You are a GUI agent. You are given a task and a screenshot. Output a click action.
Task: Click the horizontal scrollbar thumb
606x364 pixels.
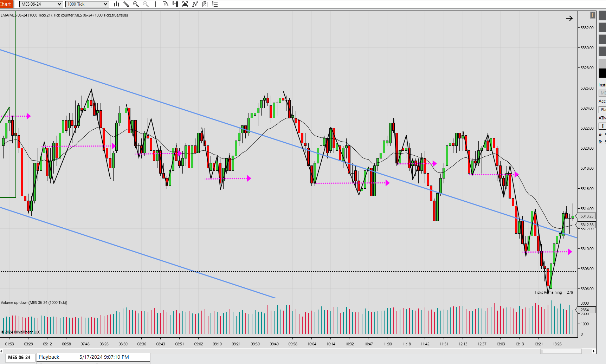(x=561, y=351)
